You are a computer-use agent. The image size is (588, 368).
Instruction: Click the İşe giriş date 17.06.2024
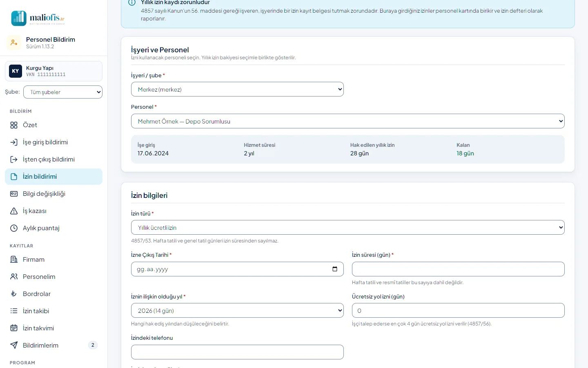[153, 153]
